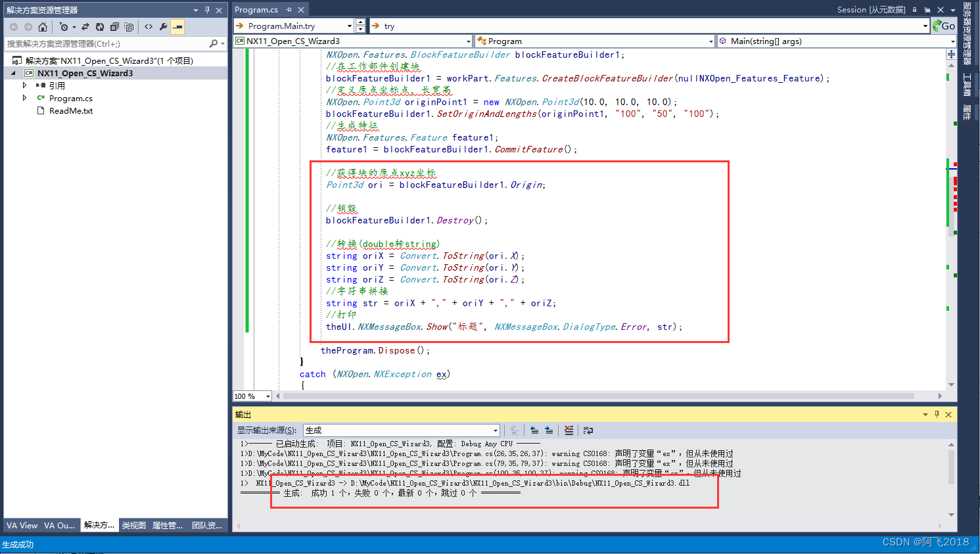The image size is (980, 554).
Task: Click the Home icon in Solution Explorer toolbar
Action: tap(43, 27)
